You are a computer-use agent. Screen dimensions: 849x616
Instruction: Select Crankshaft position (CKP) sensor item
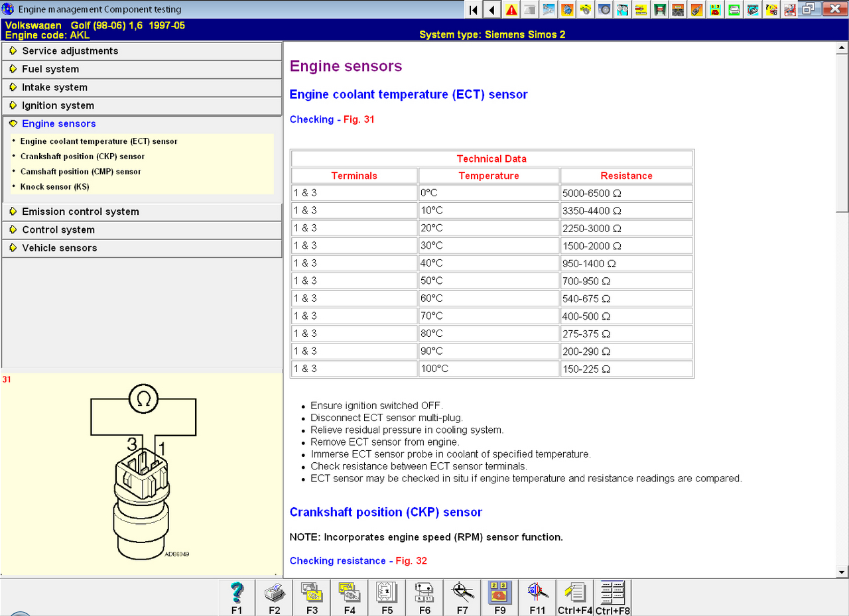pos(82,156)
